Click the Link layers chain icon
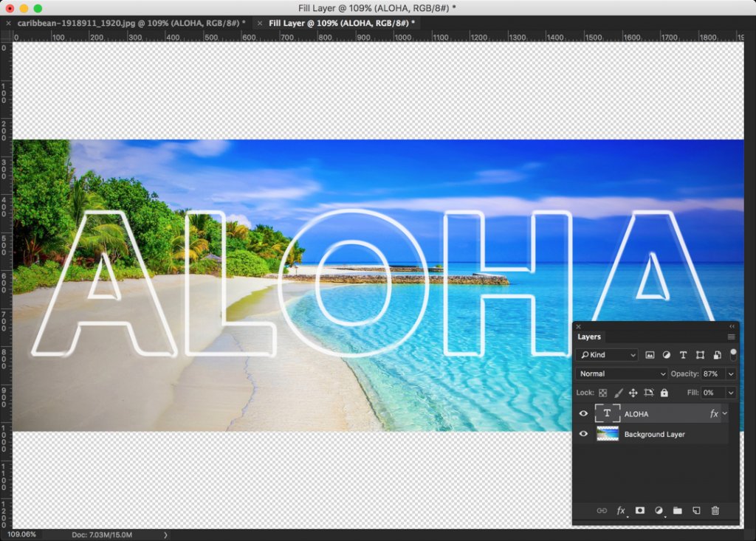756x541 pixels. pos(602,511)
